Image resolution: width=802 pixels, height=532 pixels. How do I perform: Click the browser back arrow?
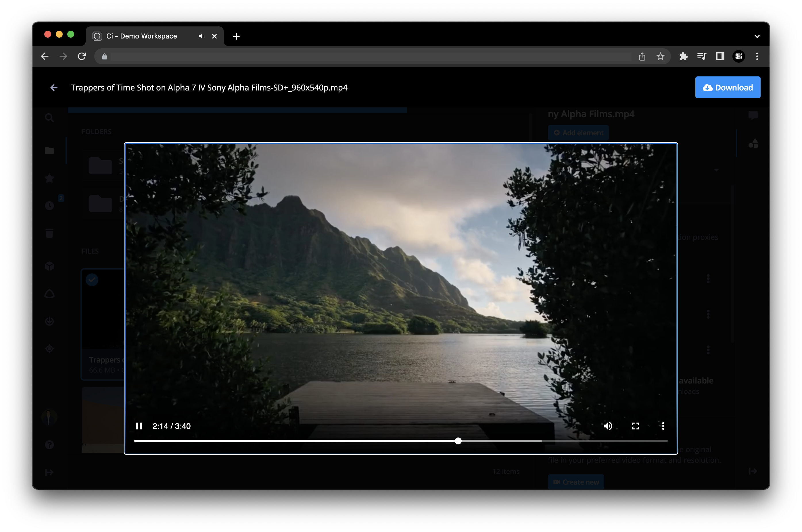point(45,56)
